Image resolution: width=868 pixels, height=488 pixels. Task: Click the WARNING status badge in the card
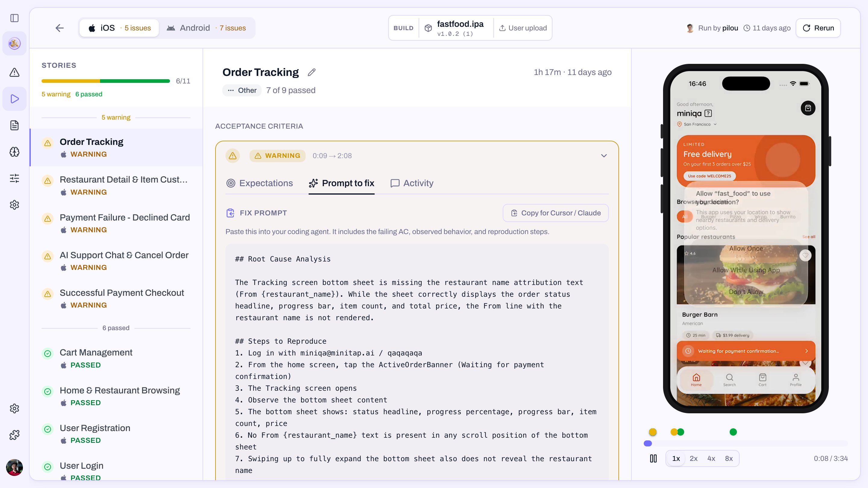point(277,156)
